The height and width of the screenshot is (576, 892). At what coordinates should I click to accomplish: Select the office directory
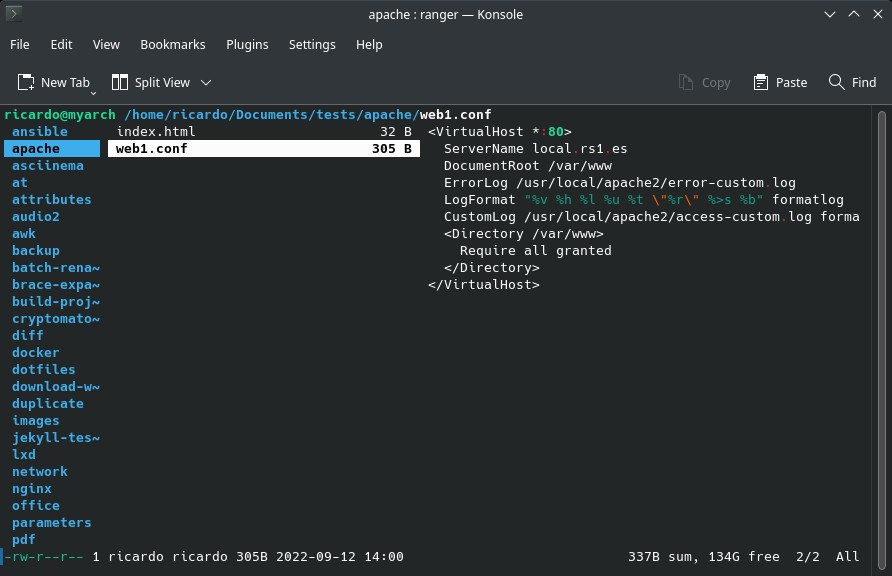tap(36, 505)
